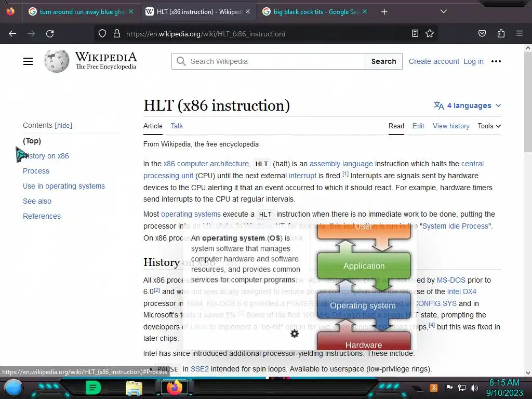This screenshot has height=399, width=532.
Task: Open the green notes app in taskbar
Action: tap(94, 388)
